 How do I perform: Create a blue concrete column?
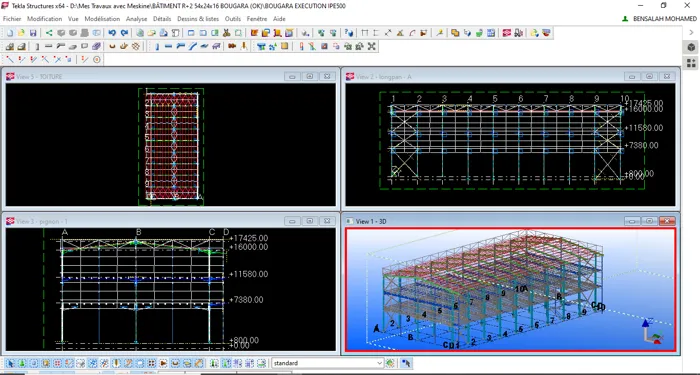[x=157, y=46]
